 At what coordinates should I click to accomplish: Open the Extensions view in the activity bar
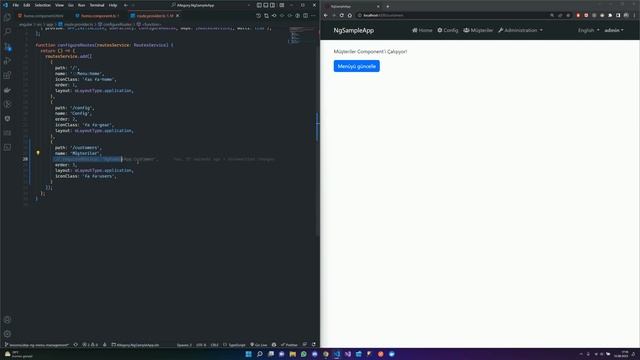coord(7,75)
